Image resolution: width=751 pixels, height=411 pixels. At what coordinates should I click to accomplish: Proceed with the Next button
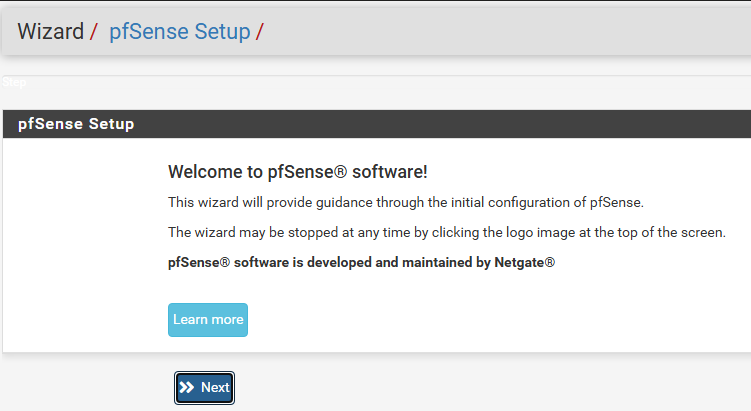point(205,388)
